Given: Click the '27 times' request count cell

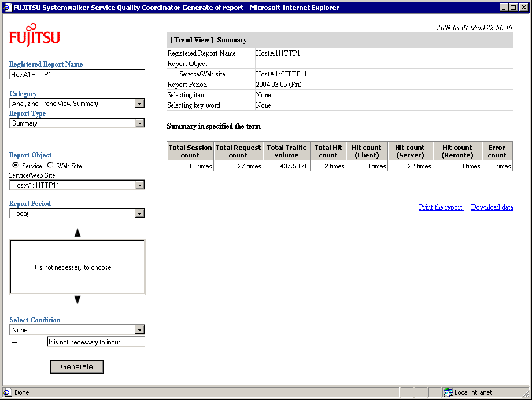Looking at the screenshot, I should pos(238,166).
